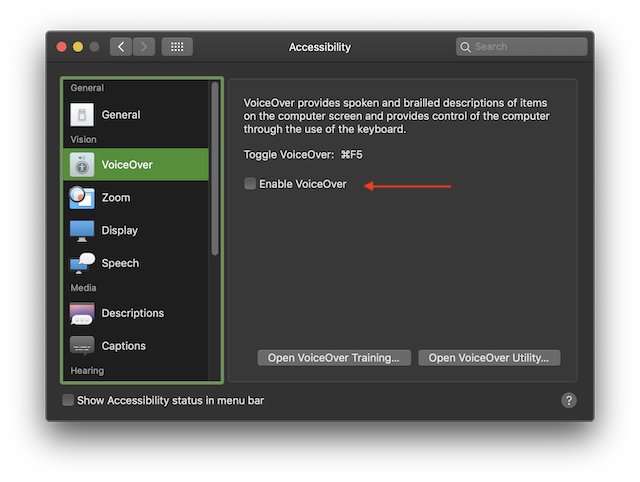Click the Vision section header
Screen dimensions: 640x482
(83, 140)
